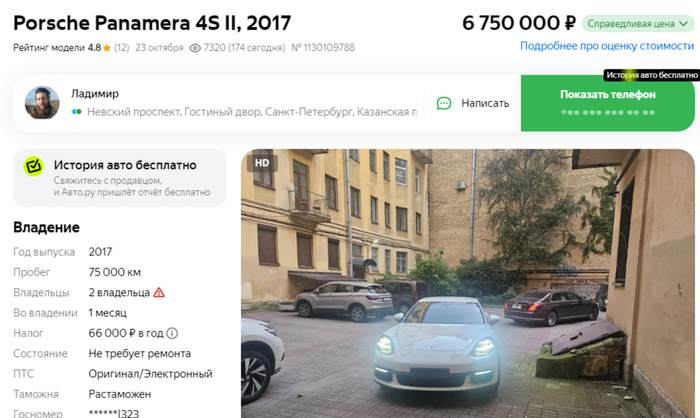The height and width of the screenshot is (418, 700).
Task: Click the red warning triangle beside owners
Action: [159, 293]
